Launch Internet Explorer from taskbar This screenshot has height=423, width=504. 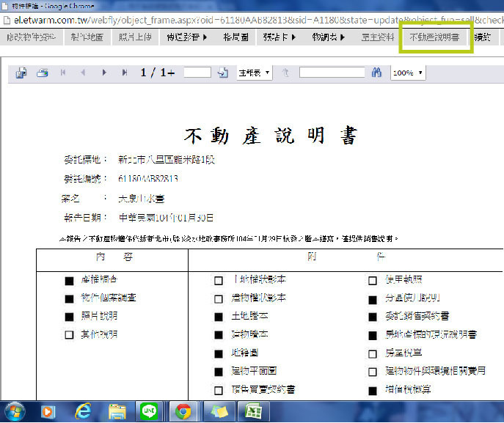(x=83, y=411)
